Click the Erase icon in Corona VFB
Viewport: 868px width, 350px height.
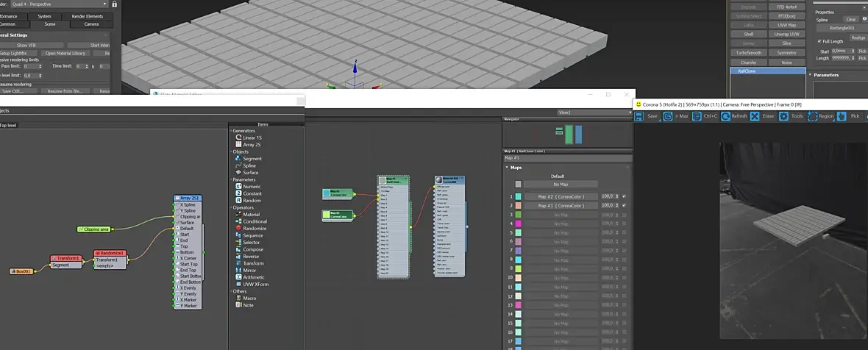(755, 116)
